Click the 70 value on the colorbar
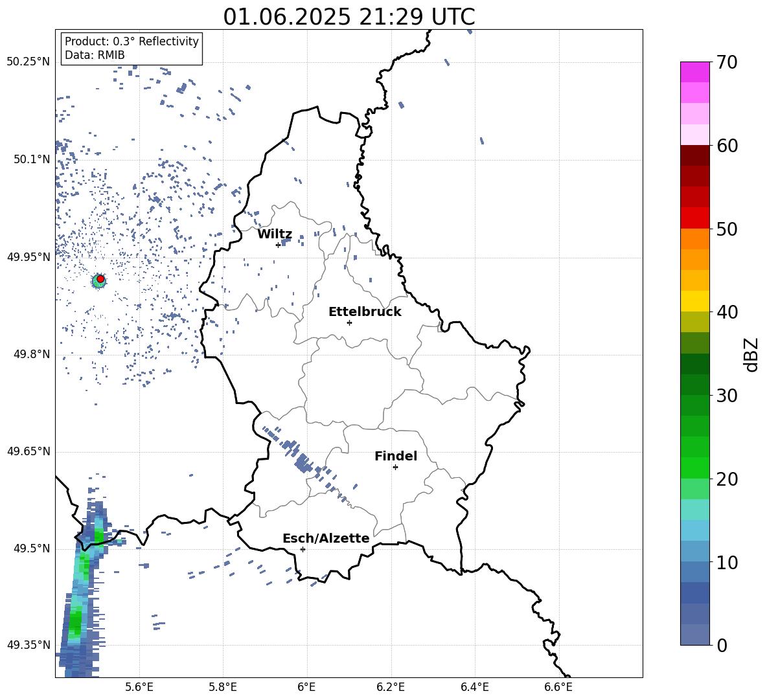 pos(727,62)
